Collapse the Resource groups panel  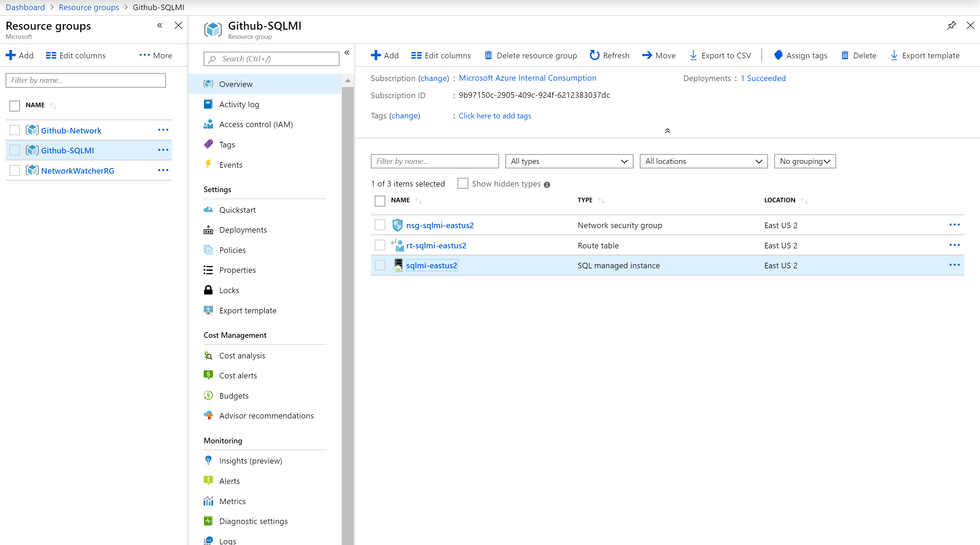160,26
